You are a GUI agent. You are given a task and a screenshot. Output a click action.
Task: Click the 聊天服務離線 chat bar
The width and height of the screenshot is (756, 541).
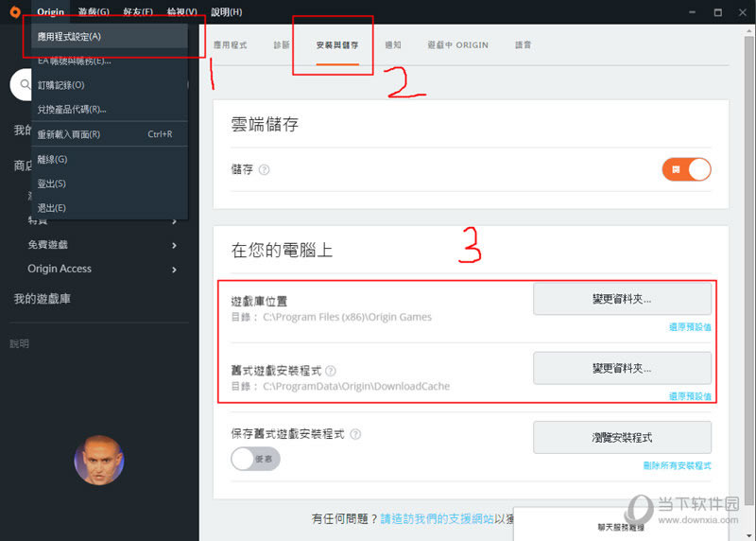tap(621, 525)
